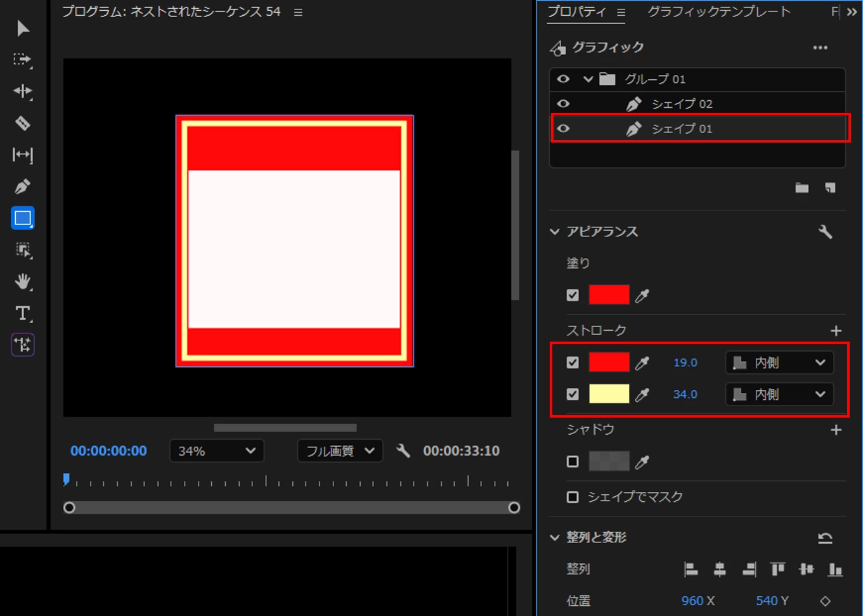Select the Remix/selection mask tool above Hand
The height and width of the screenshot is (616, 863).
[23, 250]
